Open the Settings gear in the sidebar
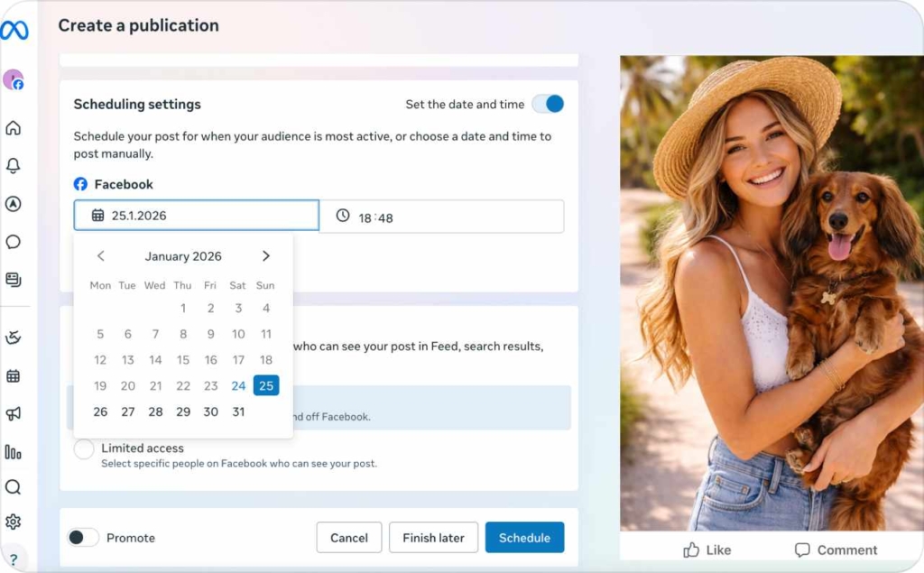This screenshot has height=573, width=924. tap(14, 522)
